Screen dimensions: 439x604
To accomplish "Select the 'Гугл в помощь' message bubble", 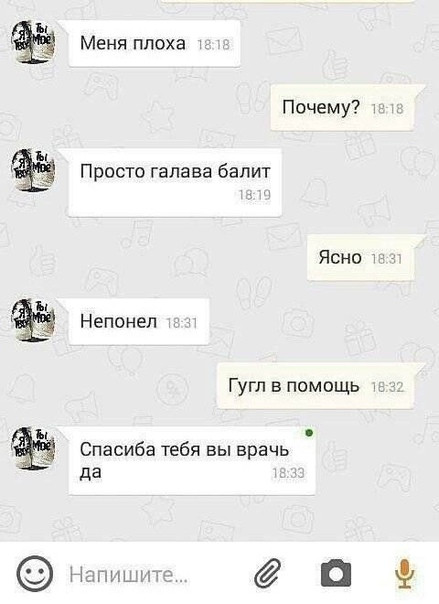I will click(316, 386).
